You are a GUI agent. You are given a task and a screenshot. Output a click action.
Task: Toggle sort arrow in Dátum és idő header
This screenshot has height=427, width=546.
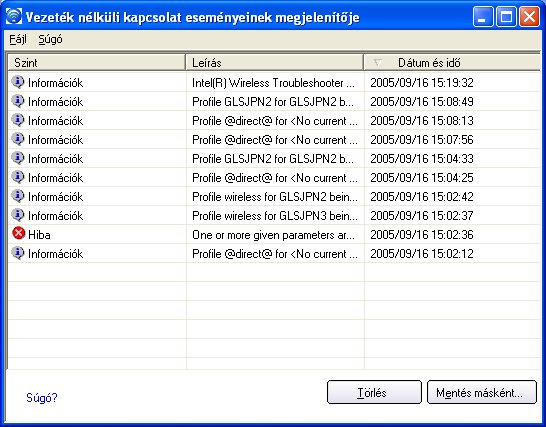point(377,63)
